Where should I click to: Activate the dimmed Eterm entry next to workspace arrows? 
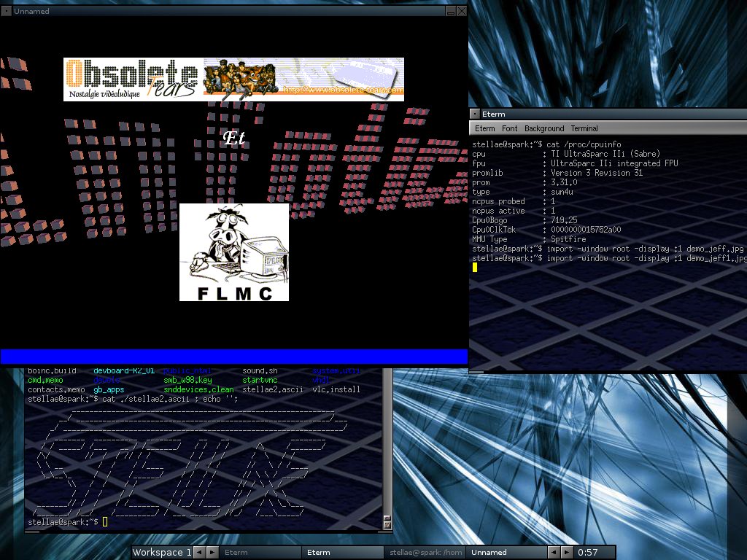point(260,553)
